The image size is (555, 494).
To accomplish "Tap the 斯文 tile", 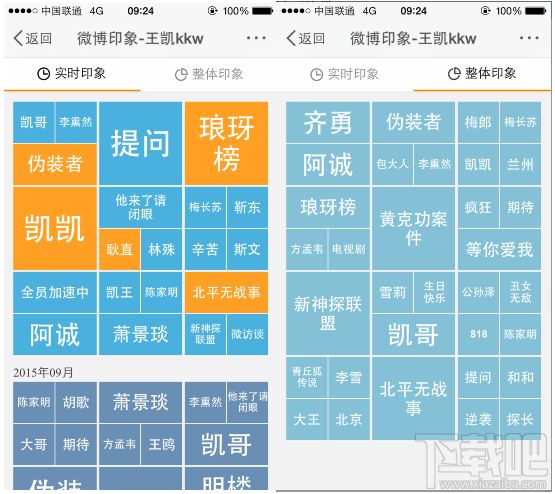I will (247, 249).
